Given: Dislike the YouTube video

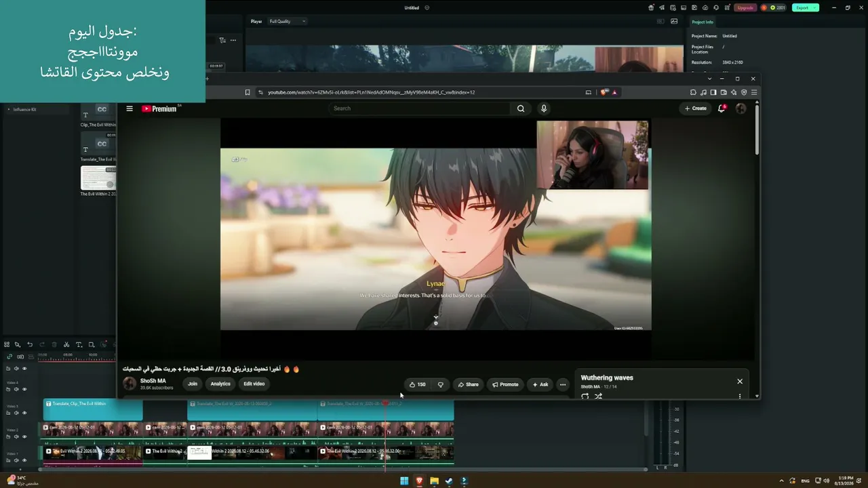Looking at the screenshot, I should [441, 384].
